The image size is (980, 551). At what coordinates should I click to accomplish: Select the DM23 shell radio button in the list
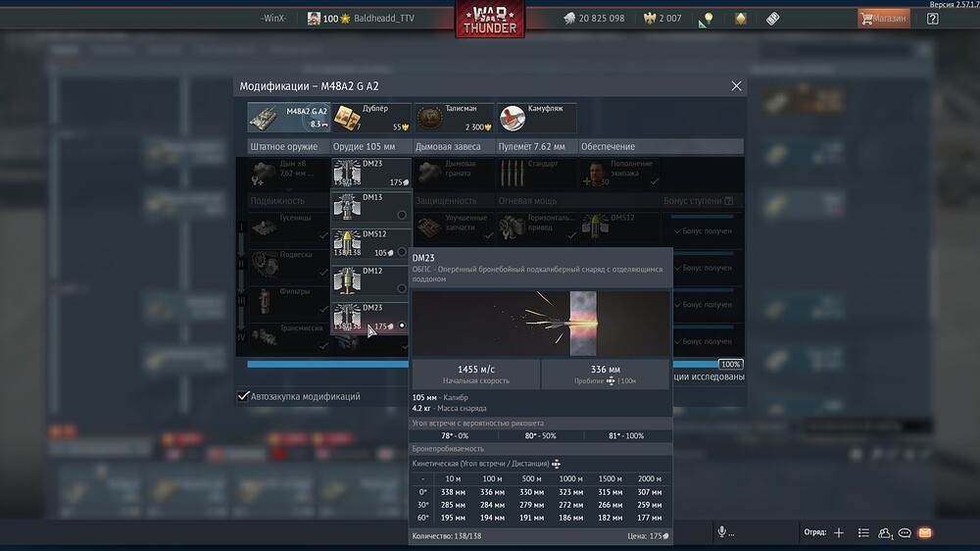click(402, 326)
